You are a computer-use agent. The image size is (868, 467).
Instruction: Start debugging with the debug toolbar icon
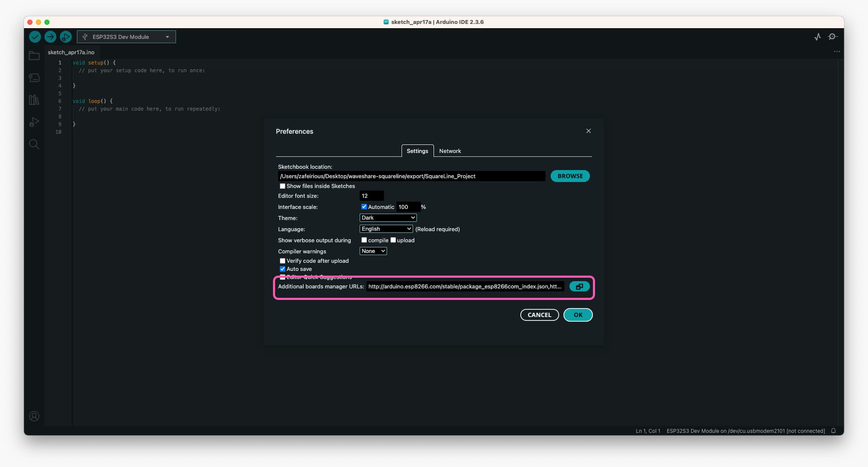[x=66, y=37]
